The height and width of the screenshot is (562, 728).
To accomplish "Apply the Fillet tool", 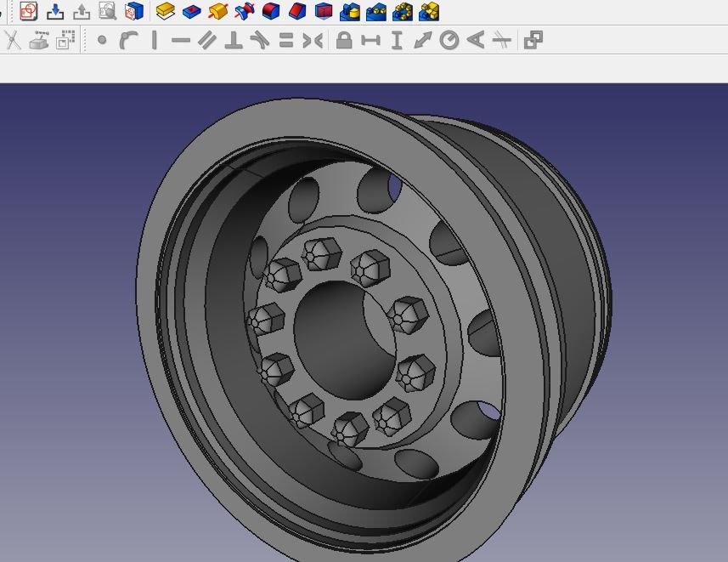I will 271,11.
